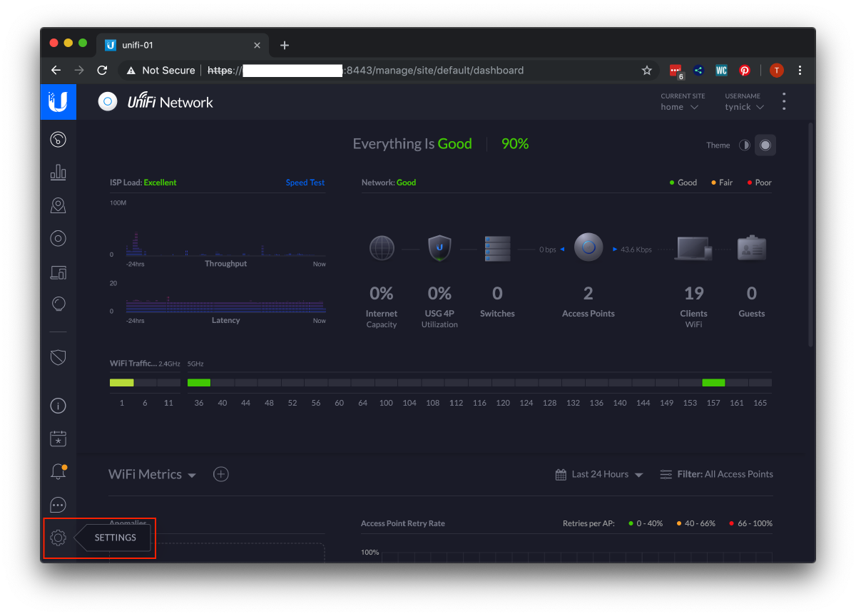Open the info circle icon in sidebar

[58, 406]
